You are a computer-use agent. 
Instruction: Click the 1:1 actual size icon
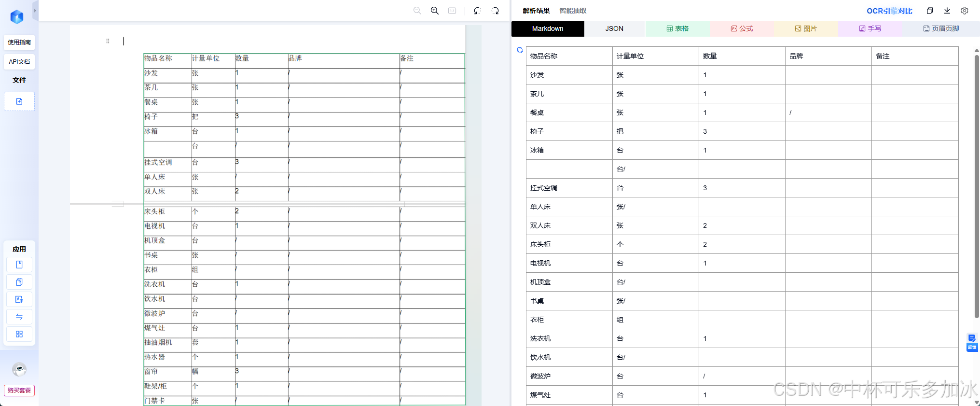[x=452, y=11]
